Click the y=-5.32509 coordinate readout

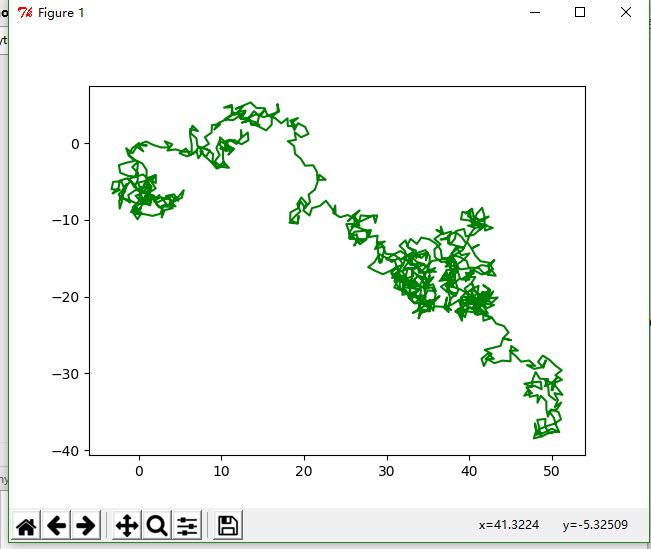[595, 525]
